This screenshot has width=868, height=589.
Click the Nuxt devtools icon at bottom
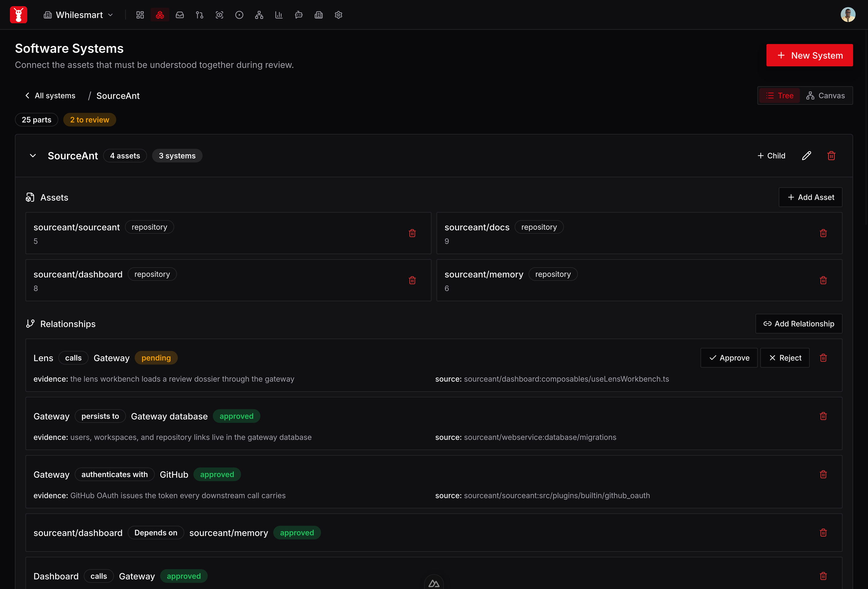click(434, 583)
